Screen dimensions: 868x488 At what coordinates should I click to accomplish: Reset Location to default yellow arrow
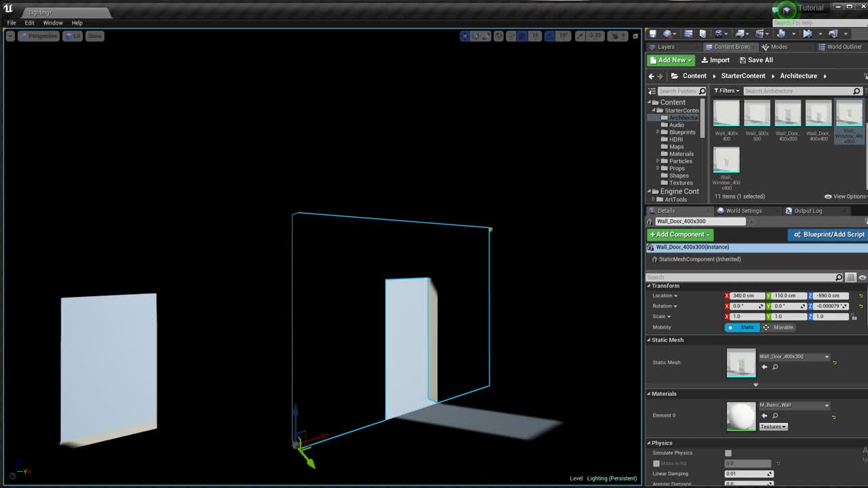click(861, 296)
